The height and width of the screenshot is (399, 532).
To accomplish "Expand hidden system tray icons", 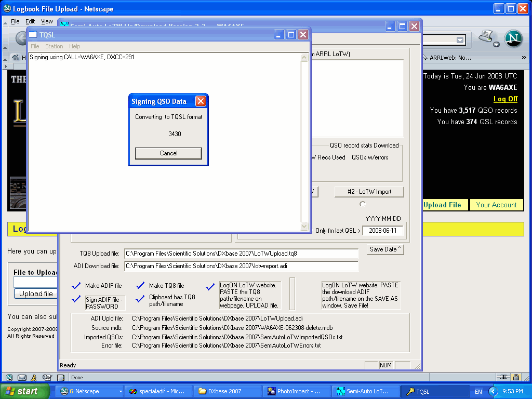I will pyautogui.click(x=494, y=392).
